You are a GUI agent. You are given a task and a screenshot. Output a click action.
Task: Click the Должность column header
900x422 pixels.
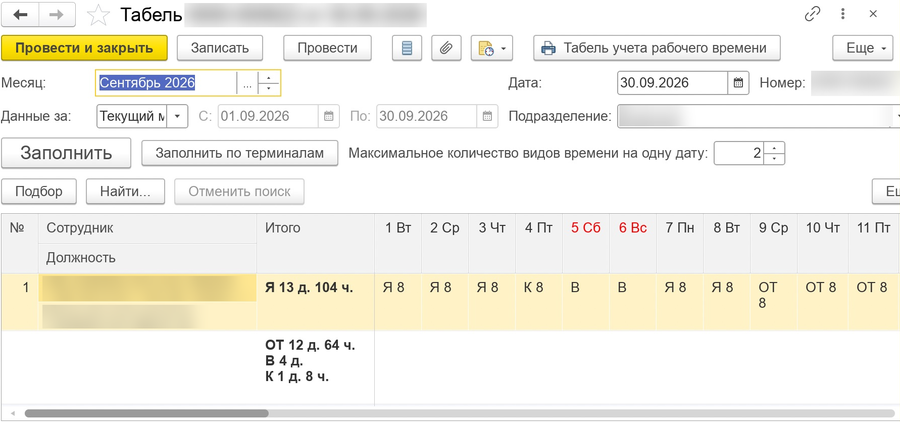148,258
